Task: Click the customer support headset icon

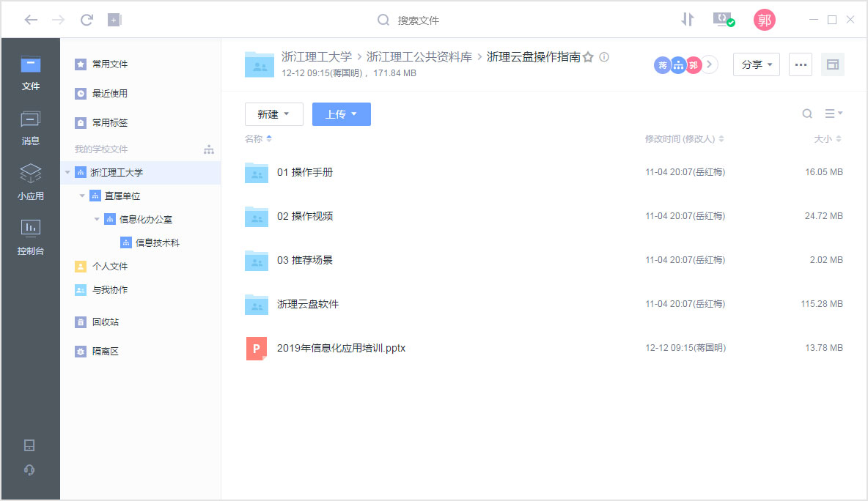Action: click(x=30, y=470)
